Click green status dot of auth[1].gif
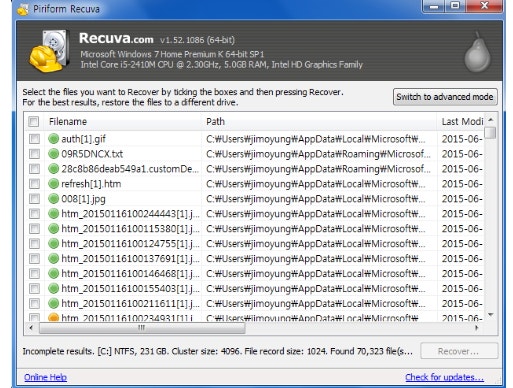 click(53, 139)
